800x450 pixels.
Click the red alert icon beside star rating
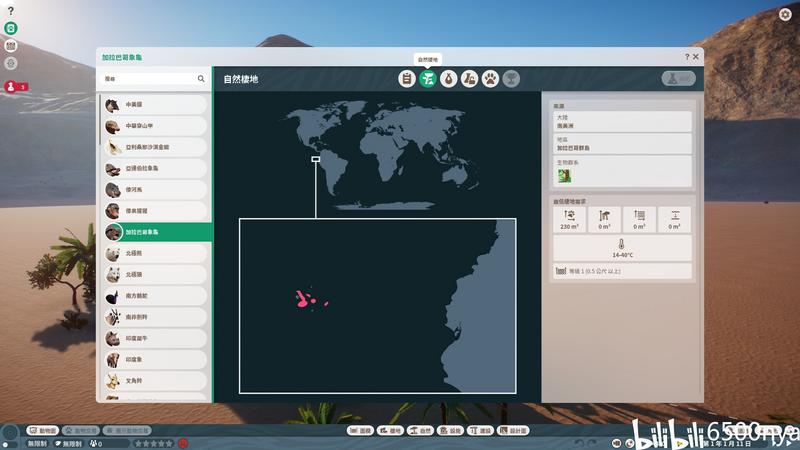183,443
